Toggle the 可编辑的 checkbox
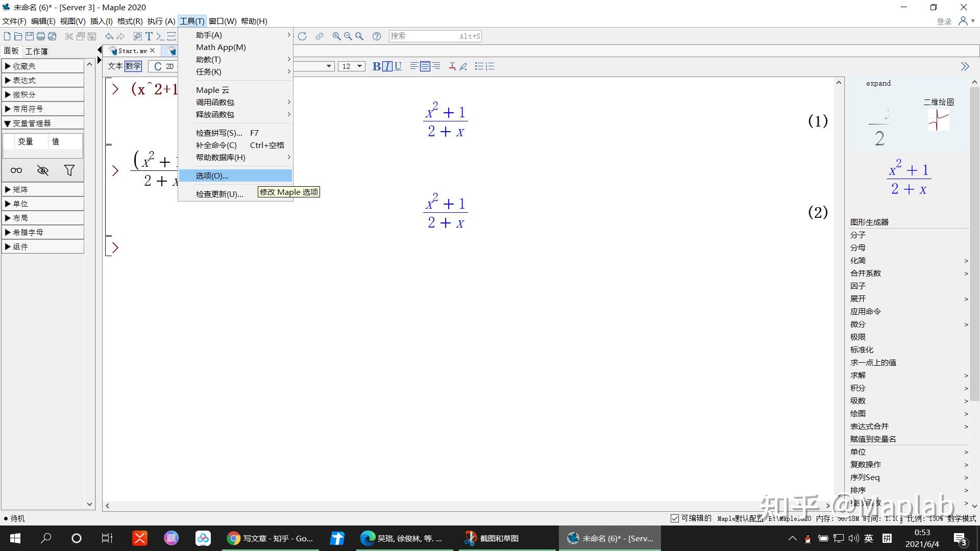 coord(674,518)
